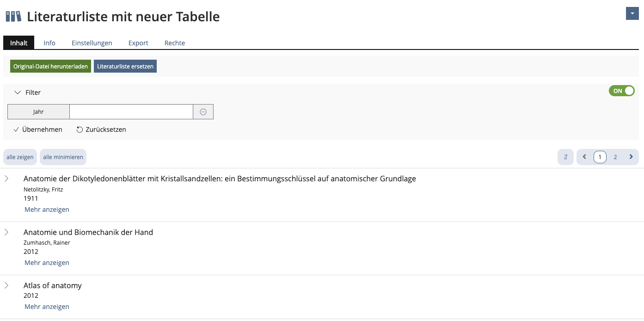
Task: Expand the Netolitzky Anatomie der Dikotyledonenblätter entry
Action: 6,179
